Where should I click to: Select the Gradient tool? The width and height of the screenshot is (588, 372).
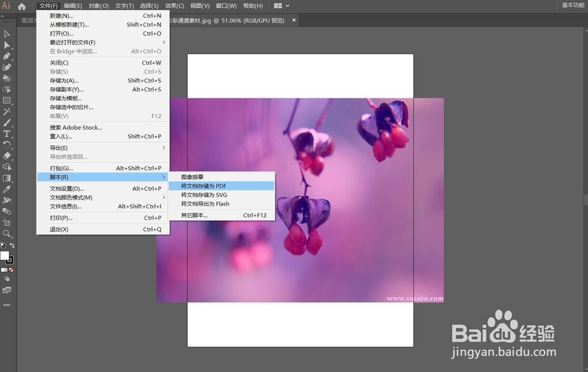tap(6, 178)
